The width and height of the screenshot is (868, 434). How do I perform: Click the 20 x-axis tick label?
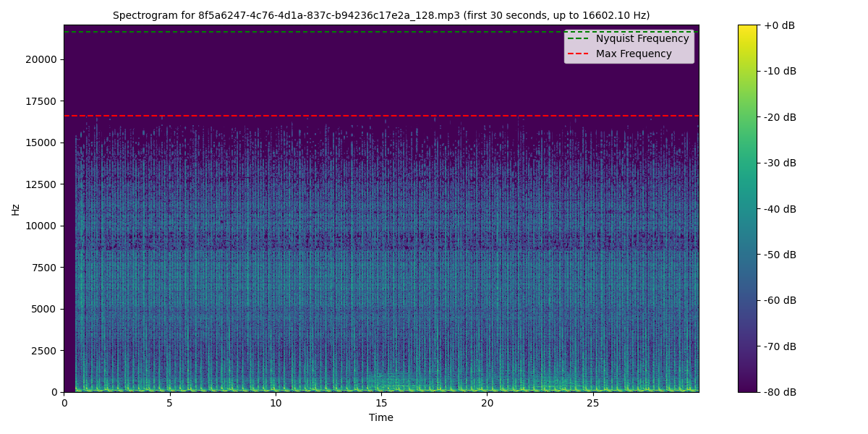[487, 403]
